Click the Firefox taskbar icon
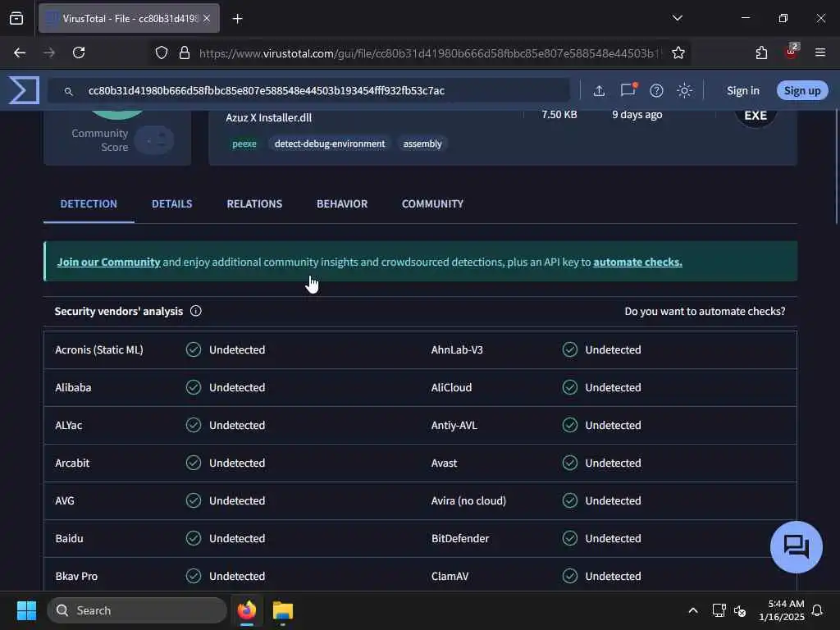 (x=247, y=610)
